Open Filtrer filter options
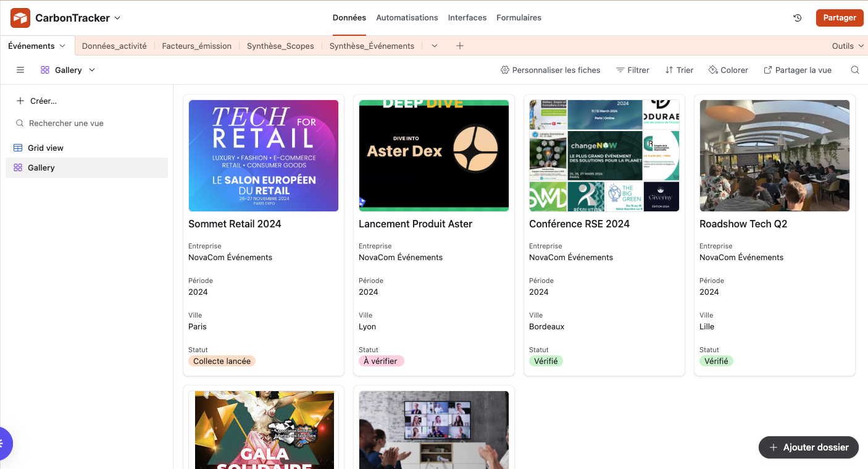The image size is (868, 469). (x=632, y=70)
